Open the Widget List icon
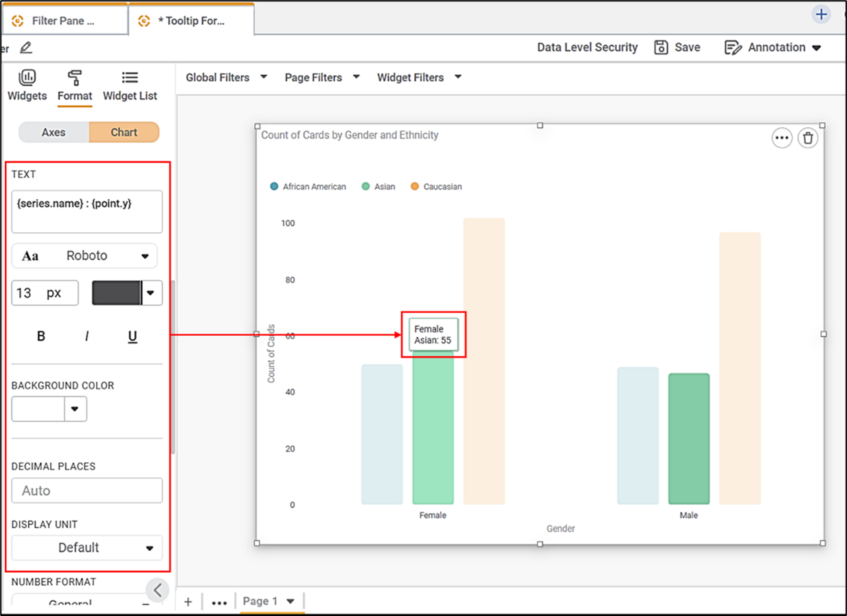 [x=130, y=78]
